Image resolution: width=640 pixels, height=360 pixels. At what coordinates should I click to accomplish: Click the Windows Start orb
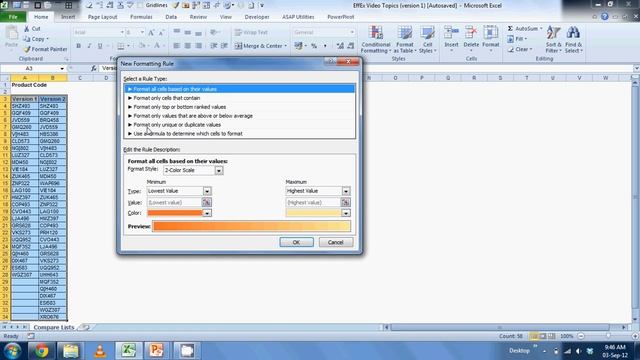point(12,351)
